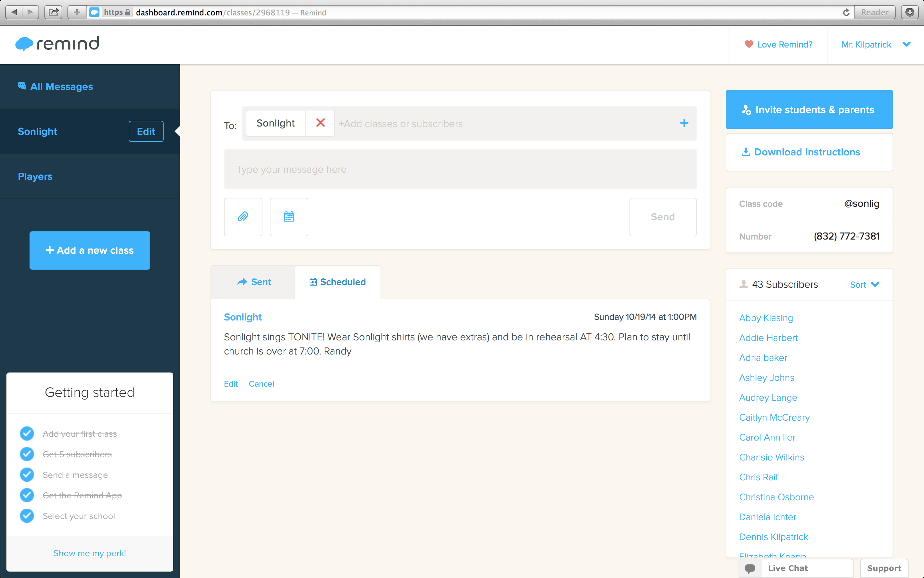
Task: Click the Reader button in address bar
Action: pos(874,13)
